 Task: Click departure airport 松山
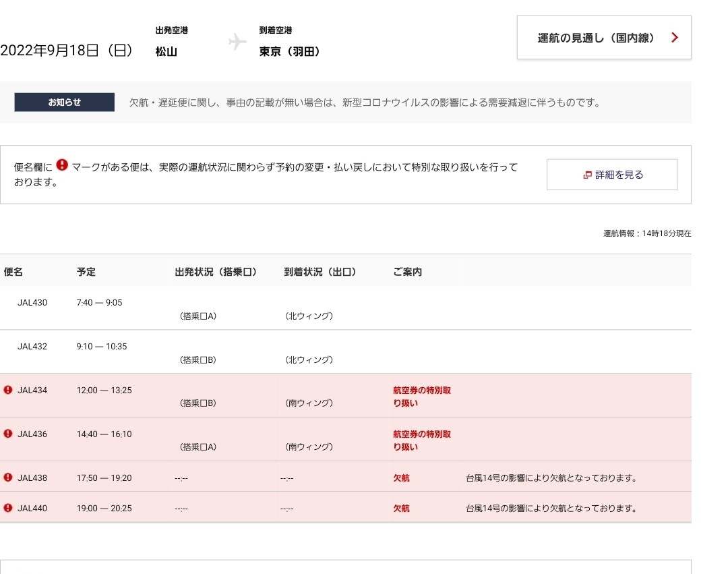166,51
